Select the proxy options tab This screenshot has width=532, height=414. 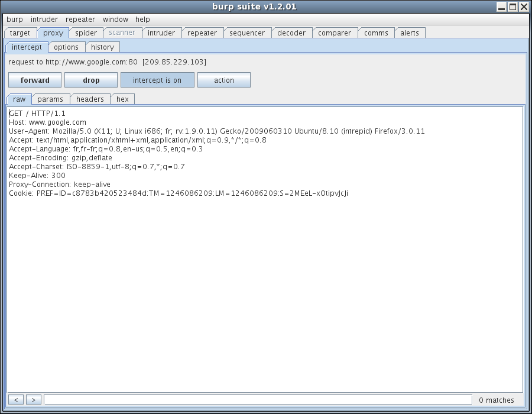point(66,47)
